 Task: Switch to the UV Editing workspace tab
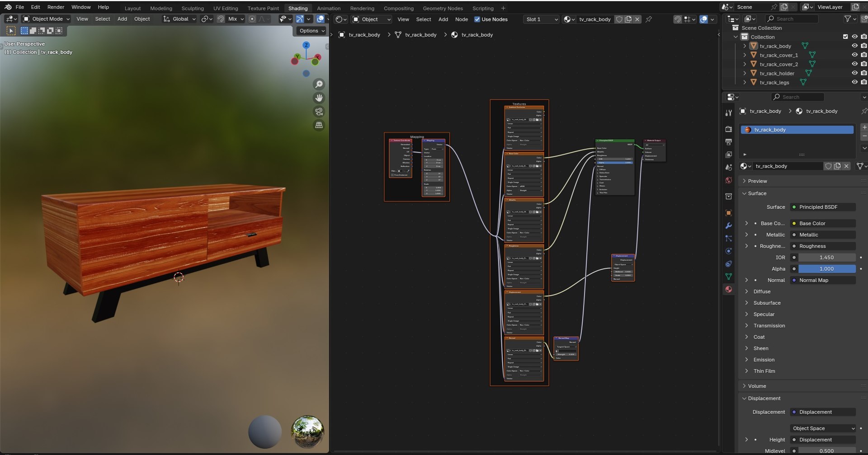tap(226, 8)
